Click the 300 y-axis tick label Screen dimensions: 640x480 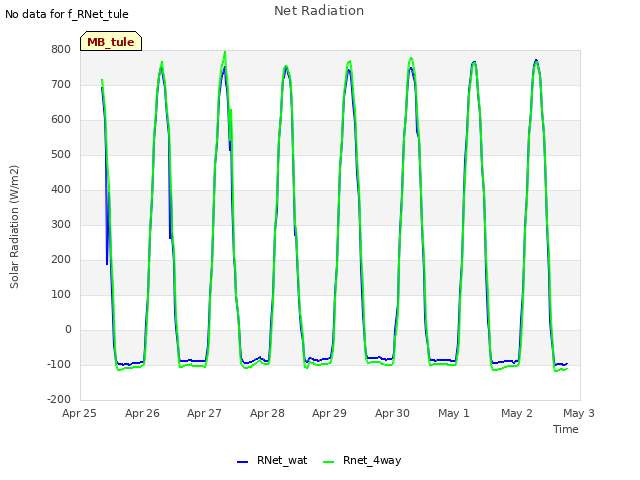61,224
